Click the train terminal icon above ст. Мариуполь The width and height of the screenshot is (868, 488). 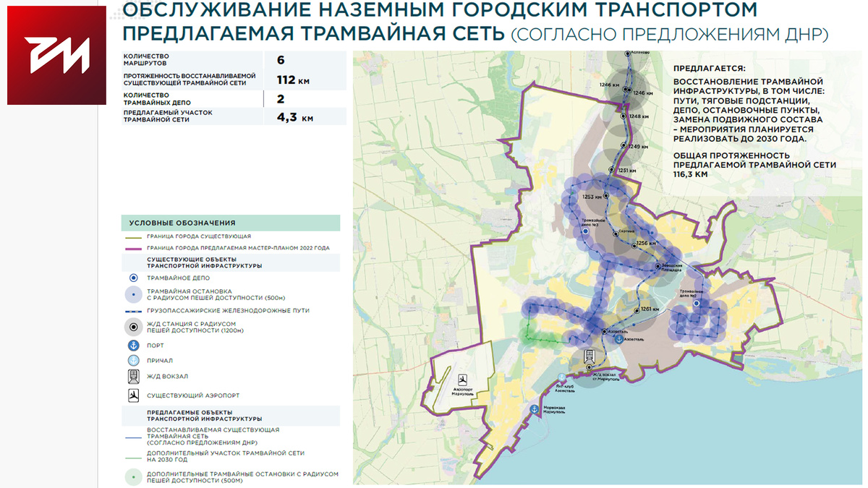[591, 356]
